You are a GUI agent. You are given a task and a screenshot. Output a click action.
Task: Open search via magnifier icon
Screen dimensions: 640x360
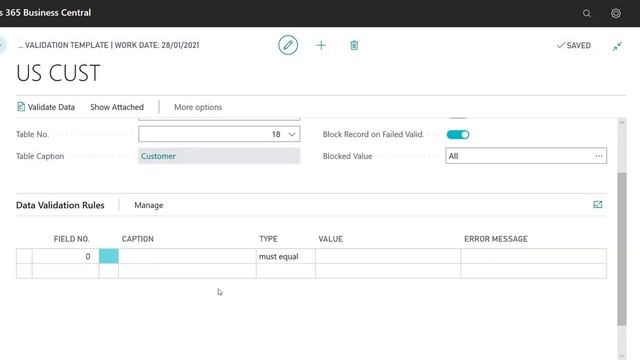[x=587, y=13]
